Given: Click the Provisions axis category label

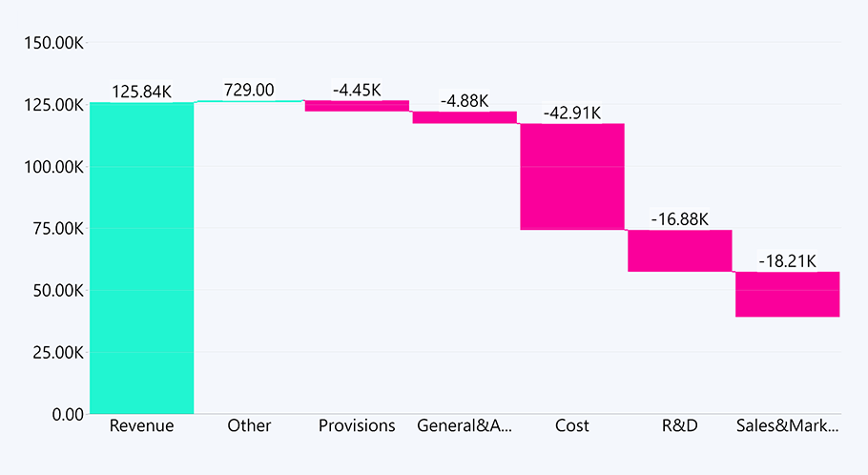Looking at the screenshot, I should click(357, 425).
